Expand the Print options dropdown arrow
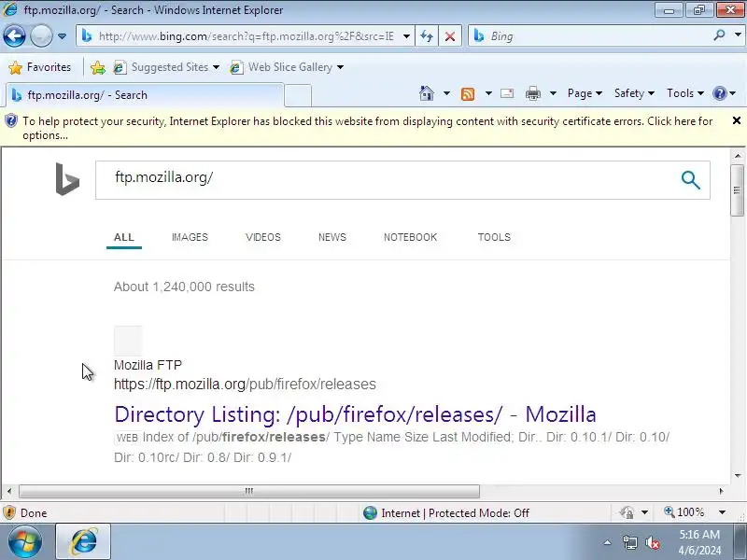Viewport: 747px width, 560px height. [553, 93]
